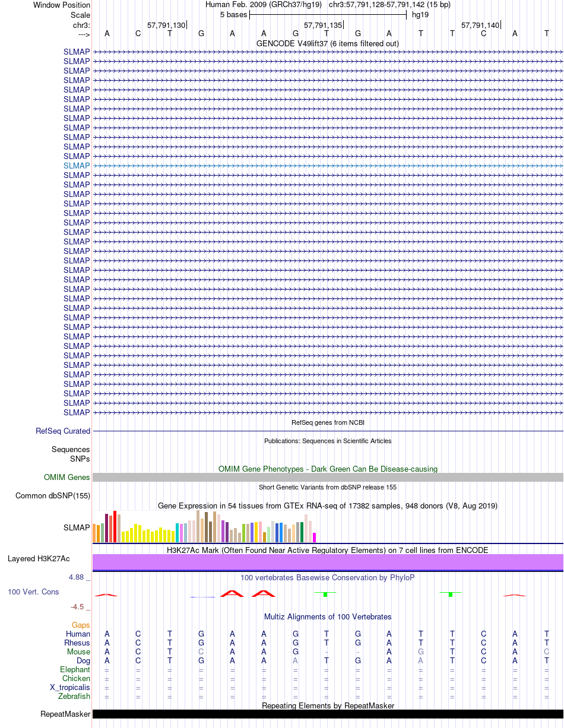Click the gray OMIM Genes bar
This screenshot has height=728, width=564.
tap(328, 478)
